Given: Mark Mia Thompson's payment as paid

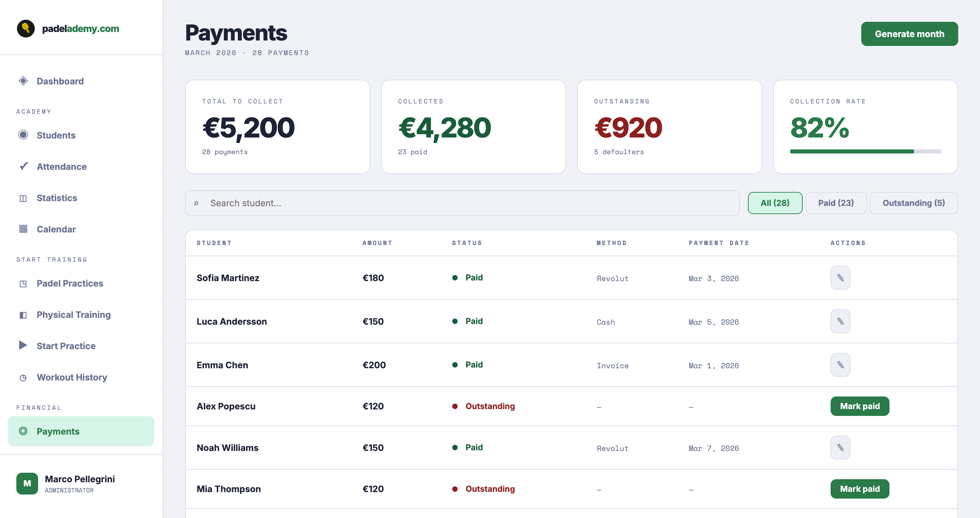Looking at the screenshot, I should tap(860, 489).
